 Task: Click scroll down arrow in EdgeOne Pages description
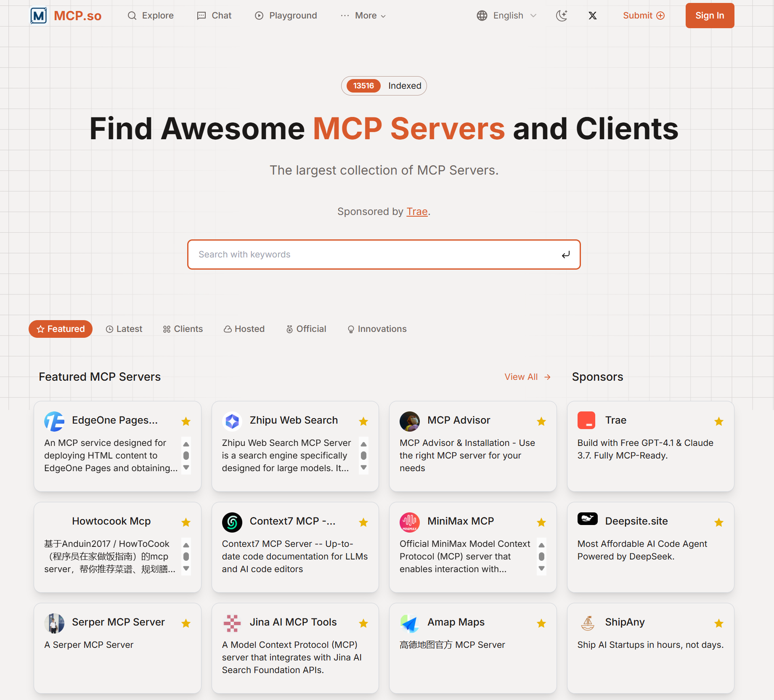(186, 468)
